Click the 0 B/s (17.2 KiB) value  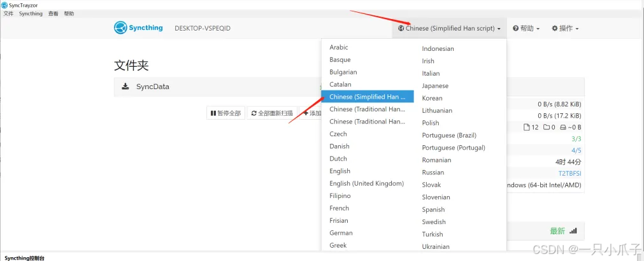coord(560,116)
